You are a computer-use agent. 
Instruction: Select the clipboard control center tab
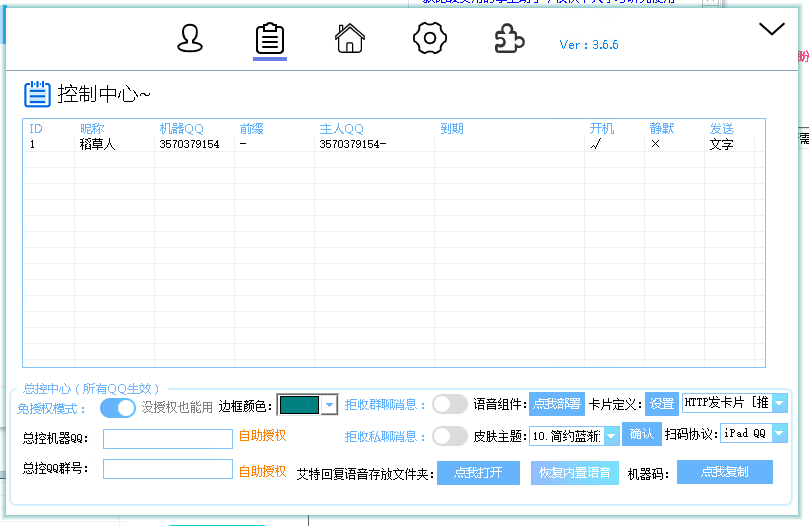click(270, 39)
